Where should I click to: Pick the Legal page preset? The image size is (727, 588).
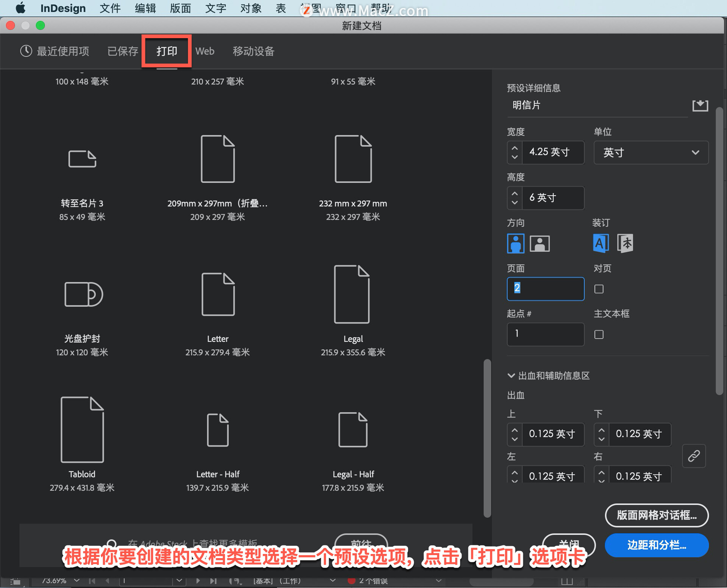tap(352, 294)
